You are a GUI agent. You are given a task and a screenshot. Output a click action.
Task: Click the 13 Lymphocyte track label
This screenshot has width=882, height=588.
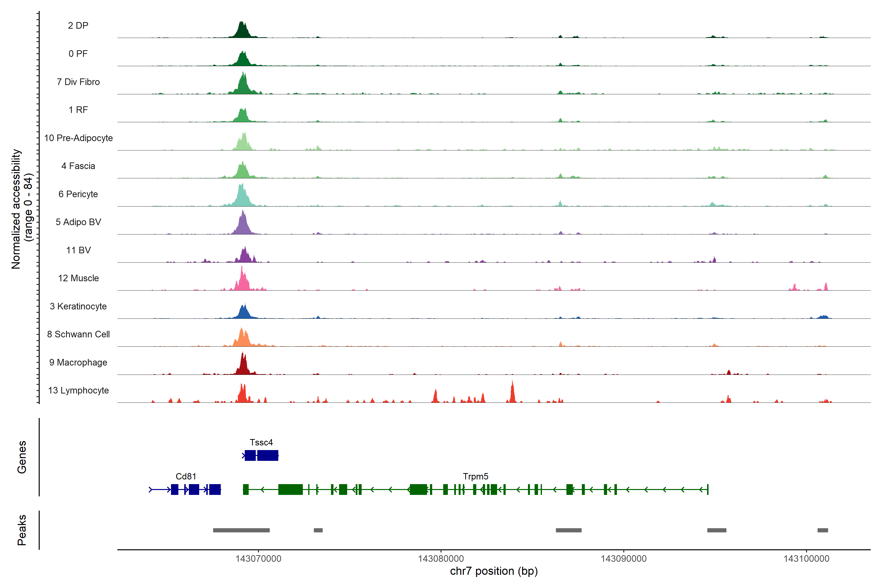[78, 390]
